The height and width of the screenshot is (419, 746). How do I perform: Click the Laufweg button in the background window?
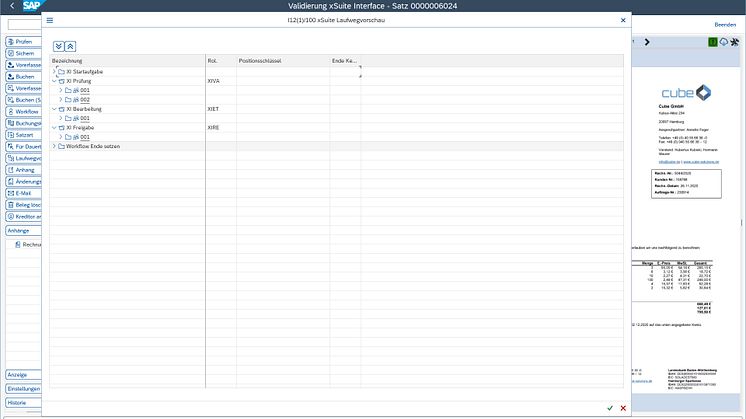[x=23, y=158]
